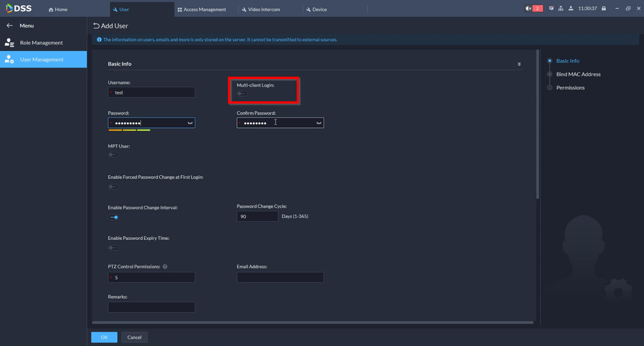Show the Confirm Password field contents
644x346 pixels.
pos(319,123)
